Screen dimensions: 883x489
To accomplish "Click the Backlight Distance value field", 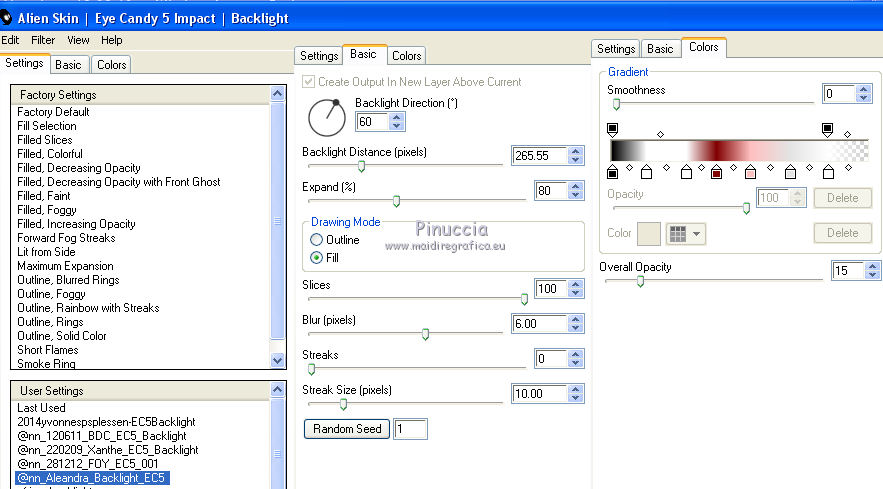I will click(539, 155).
